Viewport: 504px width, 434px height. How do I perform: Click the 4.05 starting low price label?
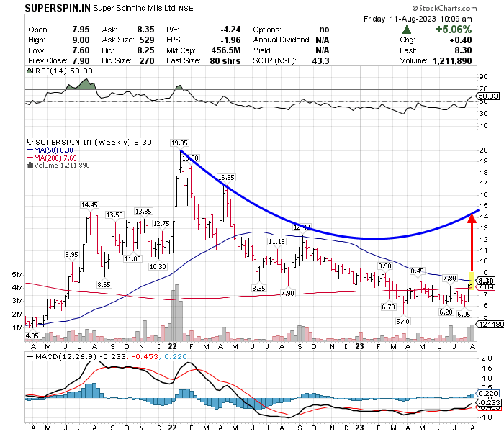pyautogui.click(x=32, y=335)
